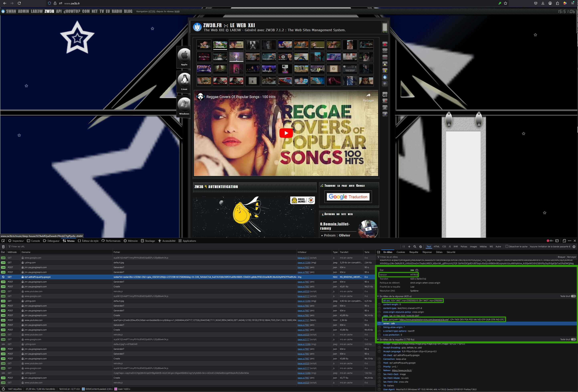Clear the network log with the trash icon
The width and height of the screenshot is (578, 392).
coord(3,247)
